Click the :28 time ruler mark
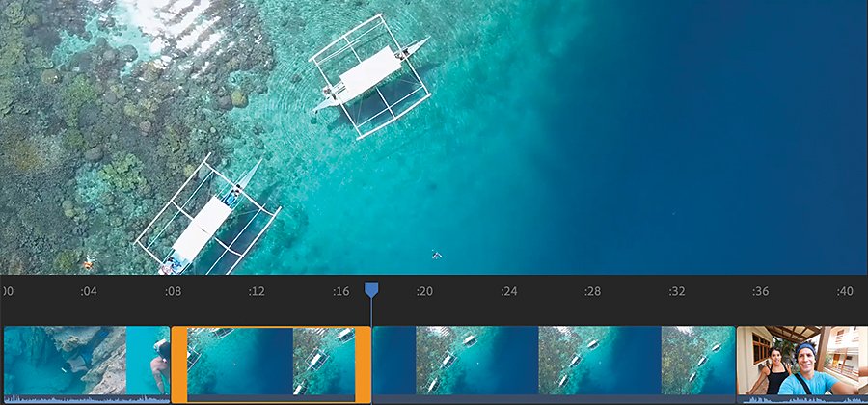The image size is (868, 405). click(592, 291)
